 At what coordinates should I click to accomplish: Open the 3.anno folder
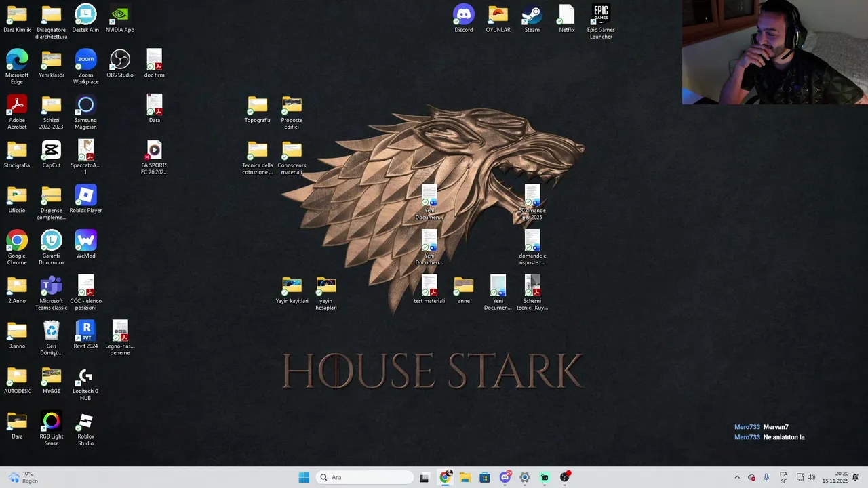[17, 335]
